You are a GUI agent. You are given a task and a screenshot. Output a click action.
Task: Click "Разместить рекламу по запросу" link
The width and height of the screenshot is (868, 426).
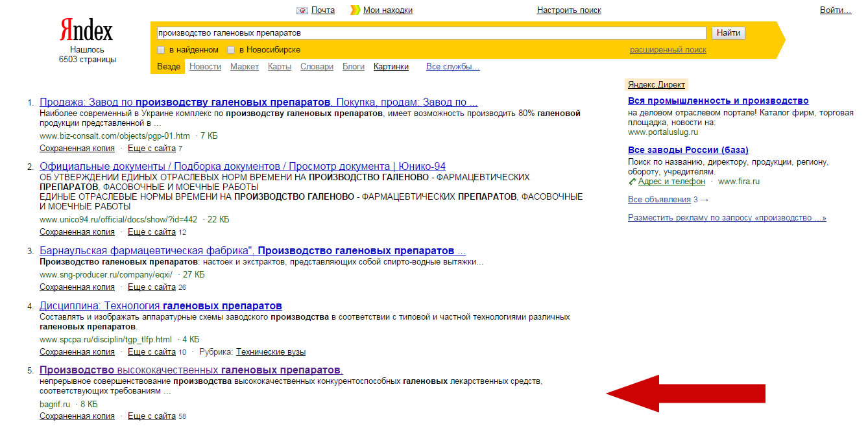click(727, 218)
